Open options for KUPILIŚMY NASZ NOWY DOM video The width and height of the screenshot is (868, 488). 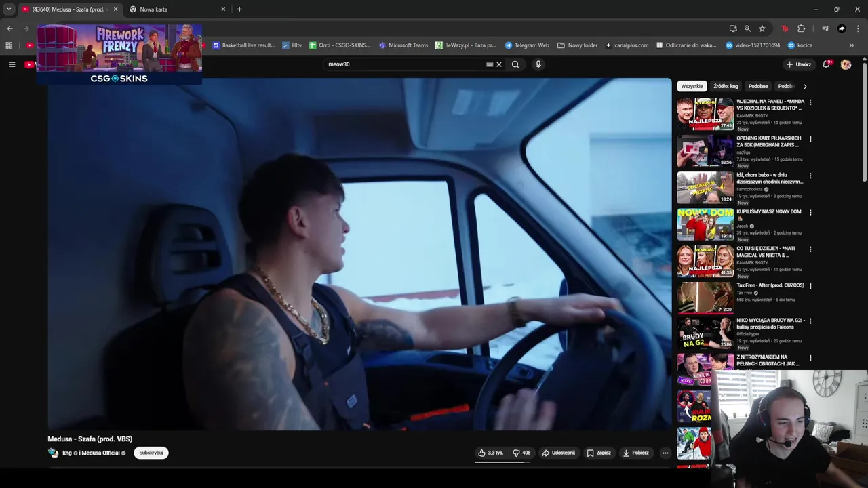(810, 212)
